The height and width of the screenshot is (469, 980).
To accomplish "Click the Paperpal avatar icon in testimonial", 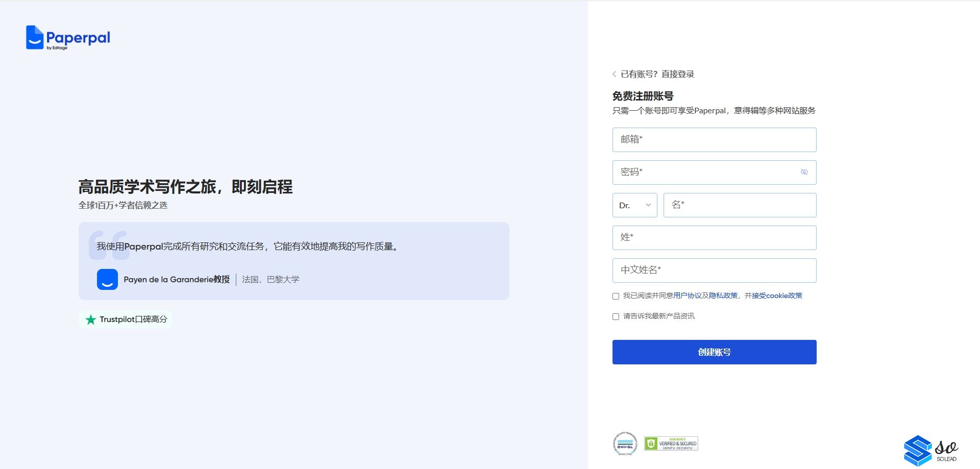I will [107, 280].
